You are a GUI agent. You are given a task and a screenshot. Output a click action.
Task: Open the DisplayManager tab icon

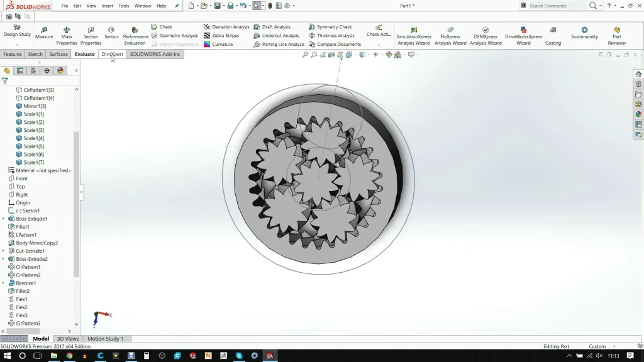[60, 71]
